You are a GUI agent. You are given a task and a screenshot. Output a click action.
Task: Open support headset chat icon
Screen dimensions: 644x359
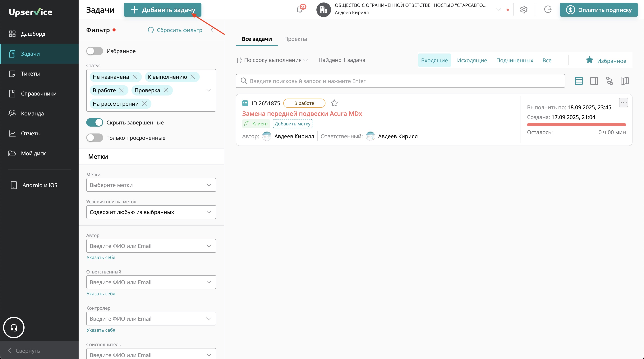tap(14, 328)
